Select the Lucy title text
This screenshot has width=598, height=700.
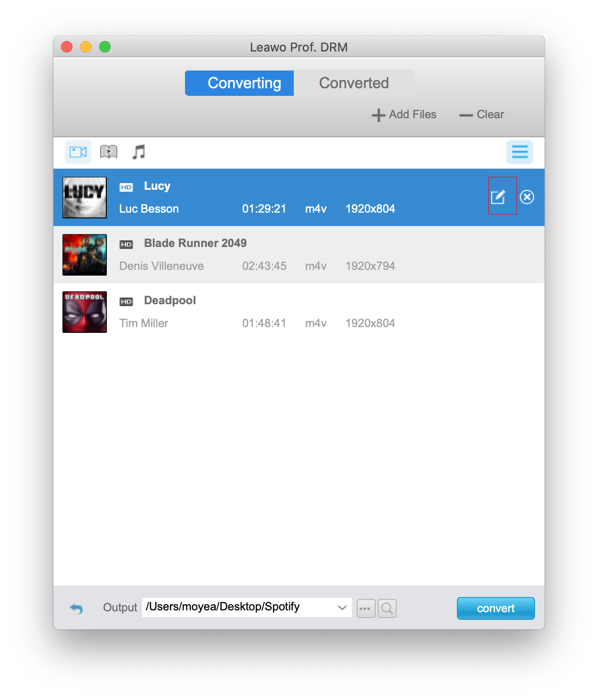pyautogui.click(x=157, y=186)
